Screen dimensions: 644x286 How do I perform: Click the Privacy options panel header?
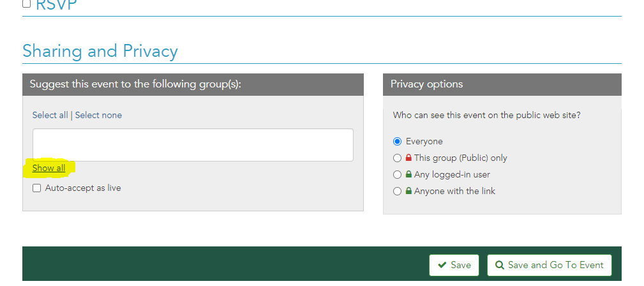502,84
